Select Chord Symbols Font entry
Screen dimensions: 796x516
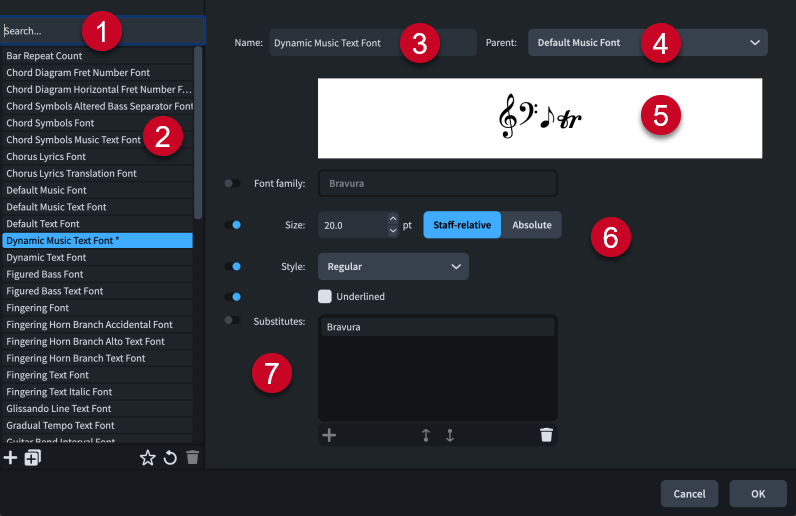pyautogui.click(x=97, y=123)
